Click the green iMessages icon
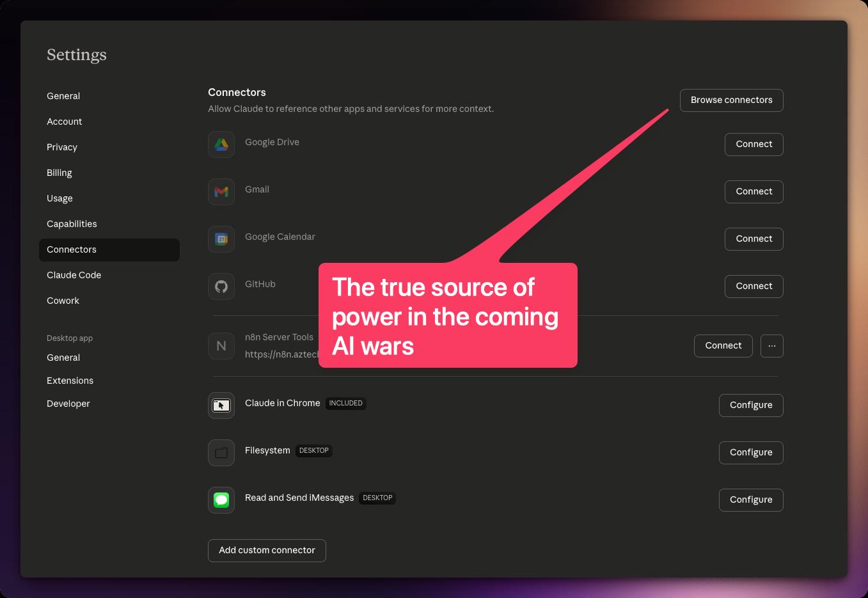Screen dimensions: 868x598 221,500
